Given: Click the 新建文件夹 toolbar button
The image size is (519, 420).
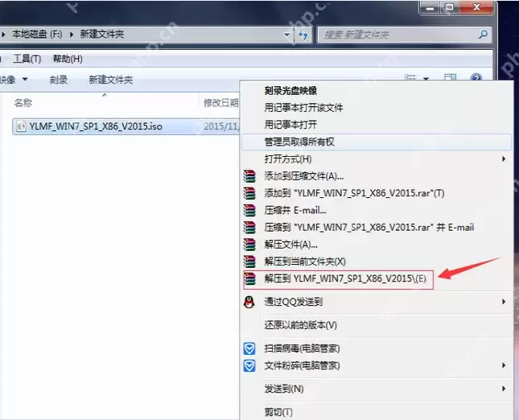Looking at the screenshot, I should tap(111, 80).
